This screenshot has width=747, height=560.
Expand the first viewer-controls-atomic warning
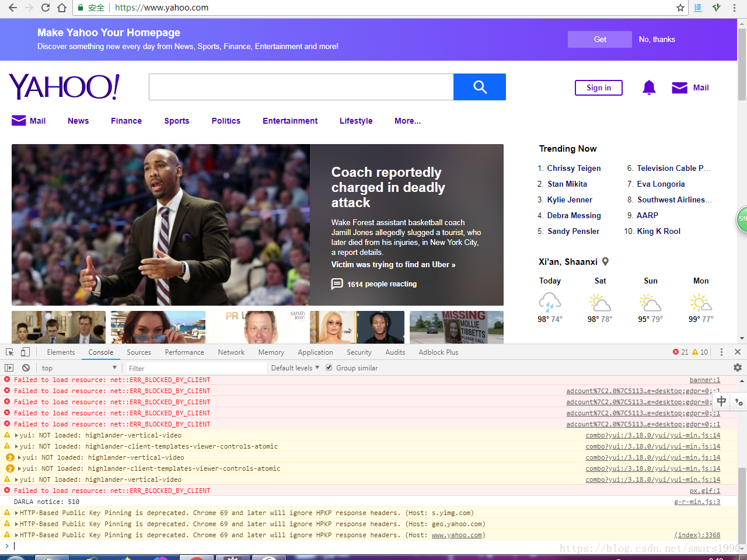tap(16, 446)
